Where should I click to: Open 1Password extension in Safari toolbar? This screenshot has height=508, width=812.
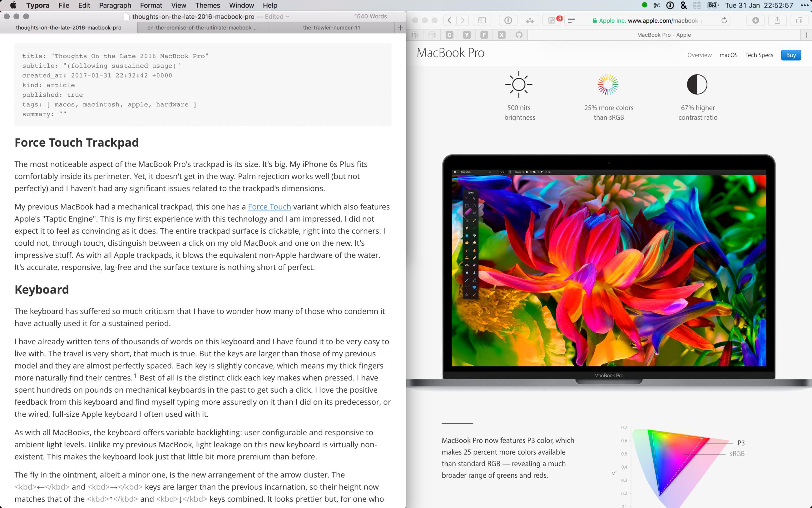pyautogui.click(x=508, y=21)
